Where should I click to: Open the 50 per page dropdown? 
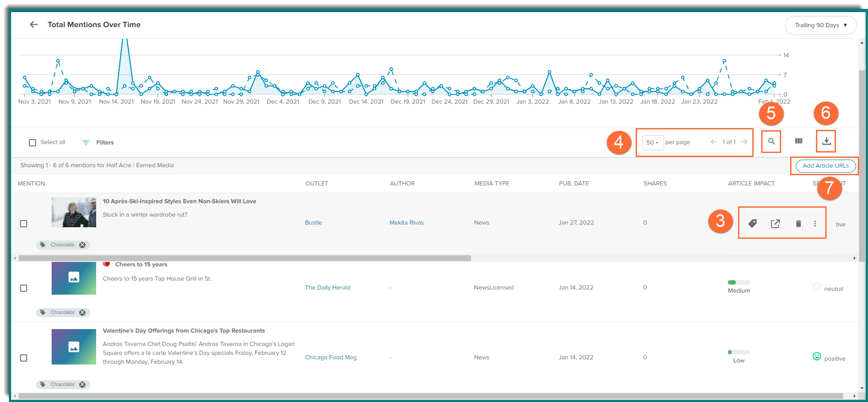pyautogui.click(x=653, y=142)
